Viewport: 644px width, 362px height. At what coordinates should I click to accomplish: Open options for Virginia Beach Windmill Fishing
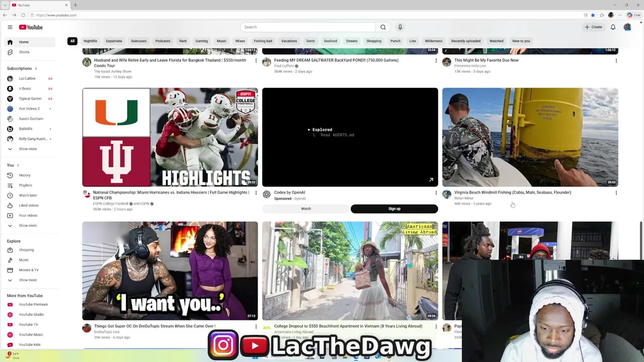[616, 193]
